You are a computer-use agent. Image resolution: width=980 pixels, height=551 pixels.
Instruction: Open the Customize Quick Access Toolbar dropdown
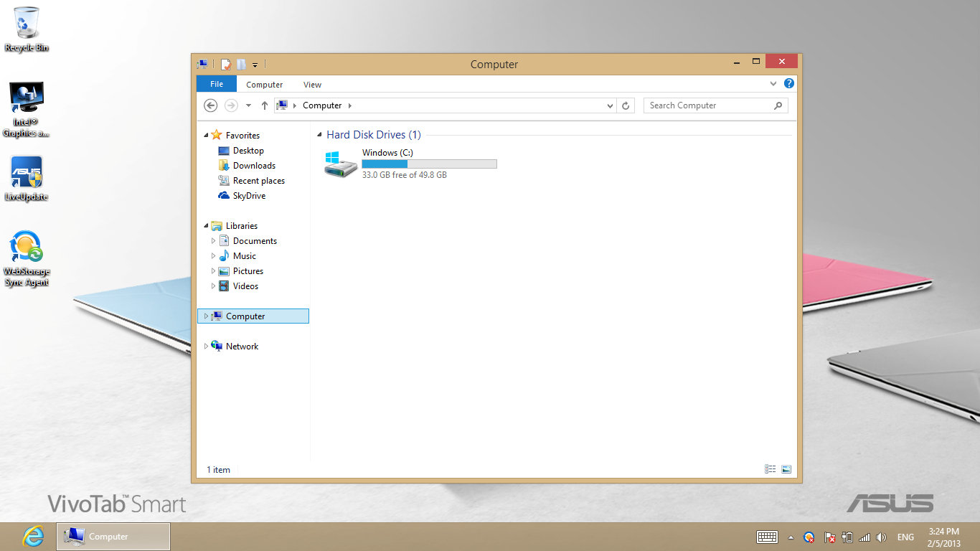click(255, 65)
